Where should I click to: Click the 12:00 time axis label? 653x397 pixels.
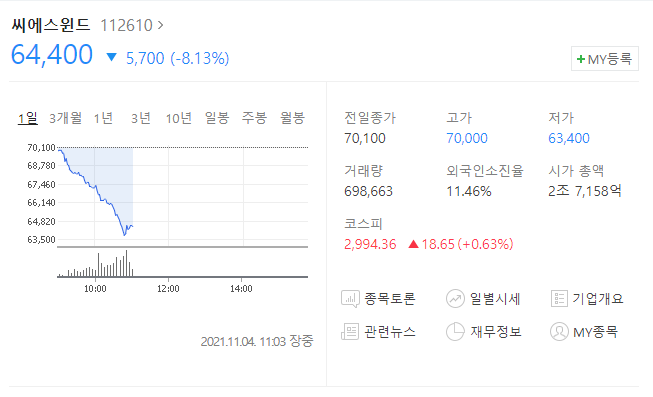168,289
